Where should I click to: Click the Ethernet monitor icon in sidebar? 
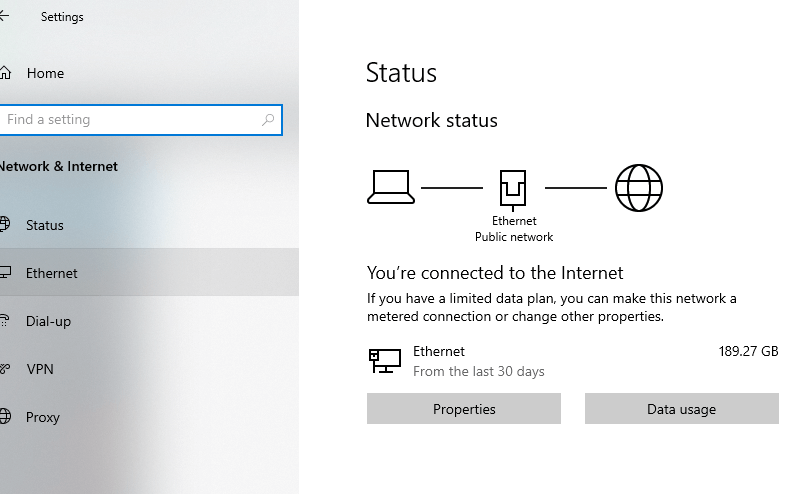pos(5,273)
